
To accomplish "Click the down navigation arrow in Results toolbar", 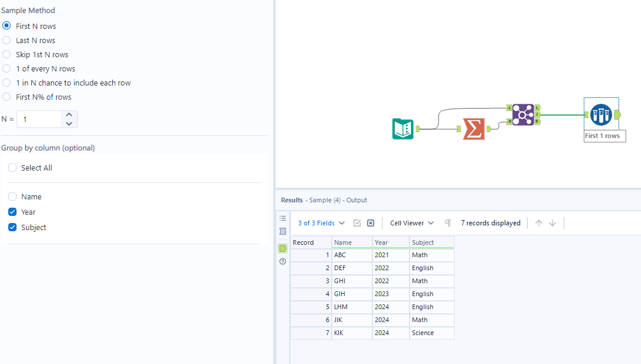I will coord(552,223).
